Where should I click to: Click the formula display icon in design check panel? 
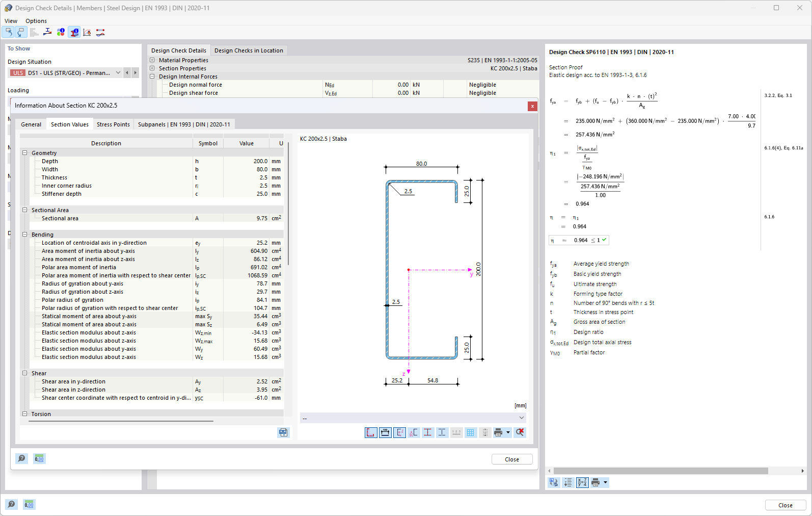[582, 482]
